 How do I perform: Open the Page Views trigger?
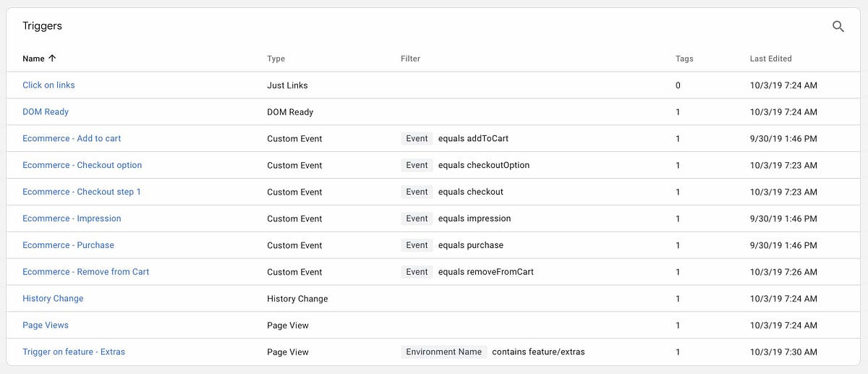click(x=46, y=326)
